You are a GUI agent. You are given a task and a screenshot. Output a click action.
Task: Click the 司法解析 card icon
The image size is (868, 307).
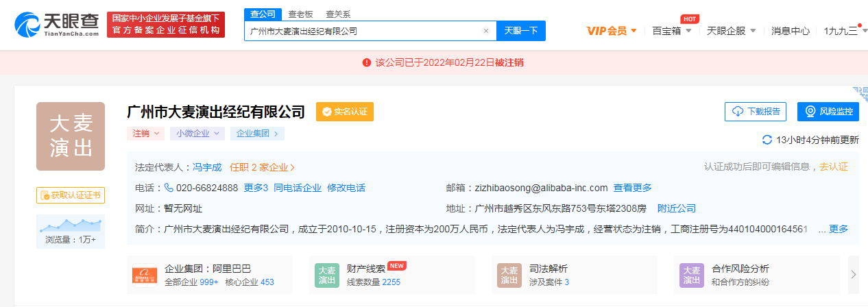(x=509, y=275)
